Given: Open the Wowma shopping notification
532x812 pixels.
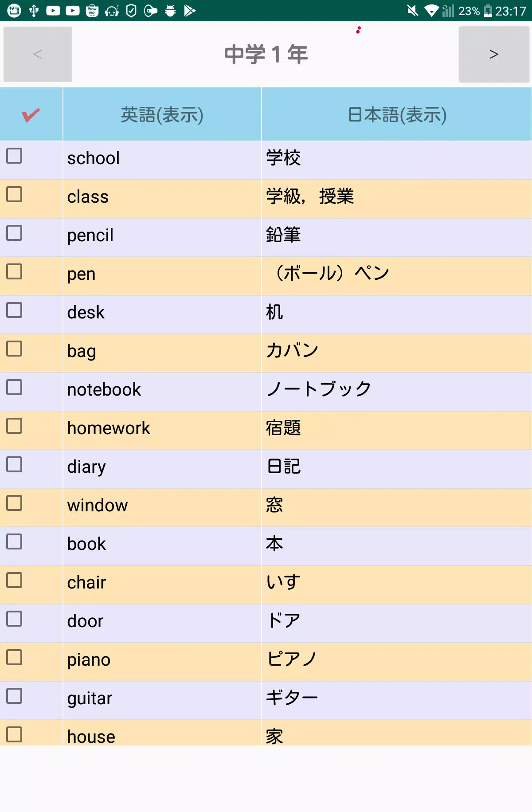Looking at the screenshot, I should (x=93, y=10).
